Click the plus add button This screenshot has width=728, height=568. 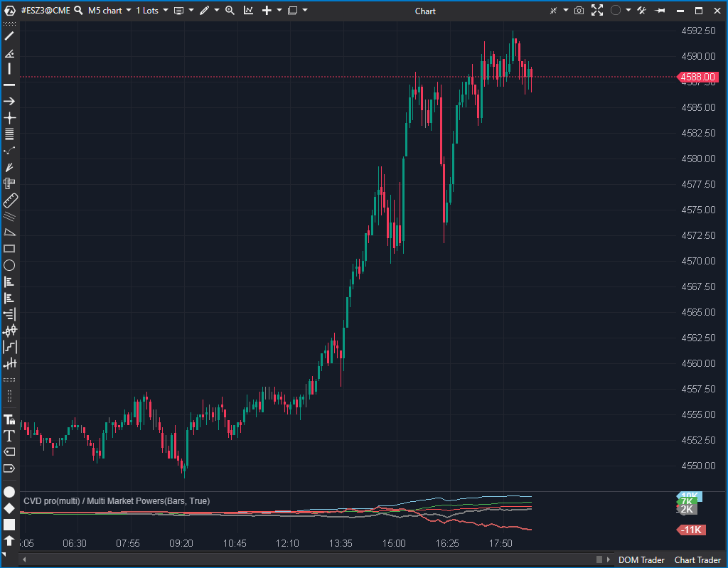coord(267,10)
